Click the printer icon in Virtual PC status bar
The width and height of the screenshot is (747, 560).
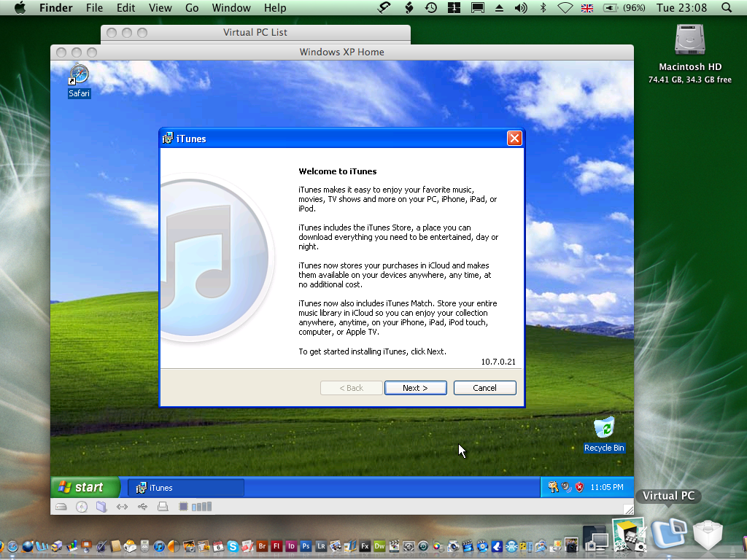pyautogui.click(x=163, y=507)
